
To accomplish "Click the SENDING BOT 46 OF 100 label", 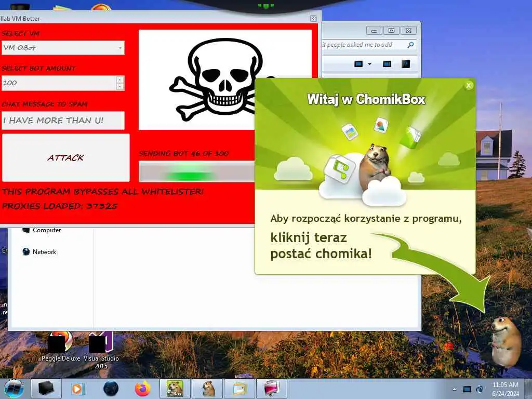I will pyautogui.click(x=183, y=154).
